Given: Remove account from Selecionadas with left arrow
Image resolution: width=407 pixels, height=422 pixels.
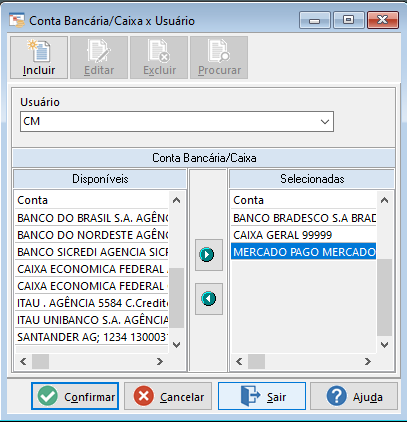Looking at the screenshot, I should tap(209, 299).
